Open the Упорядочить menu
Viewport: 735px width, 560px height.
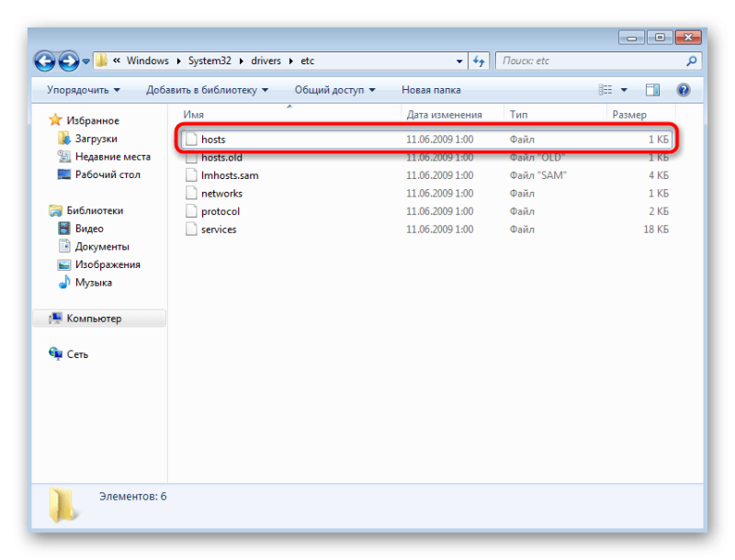(x=84, y=90)
